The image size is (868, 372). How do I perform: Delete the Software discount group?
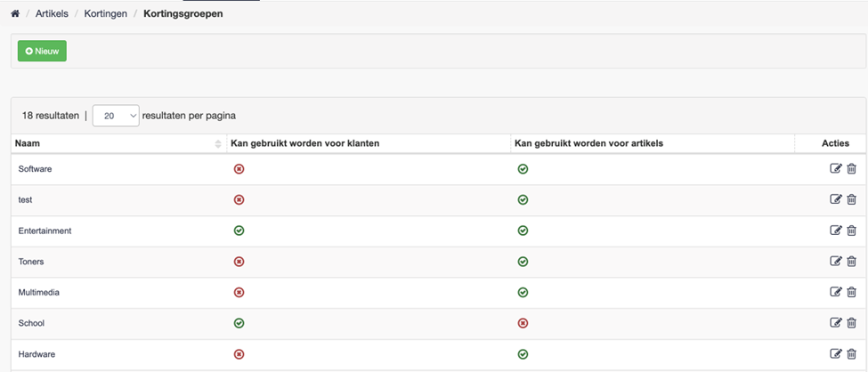tap(851, 169)
